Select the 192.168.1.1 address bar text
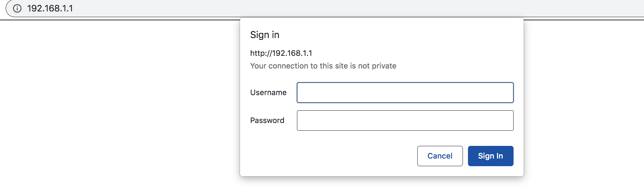Viewport: 644px width, 189px height. click(50, 8)
